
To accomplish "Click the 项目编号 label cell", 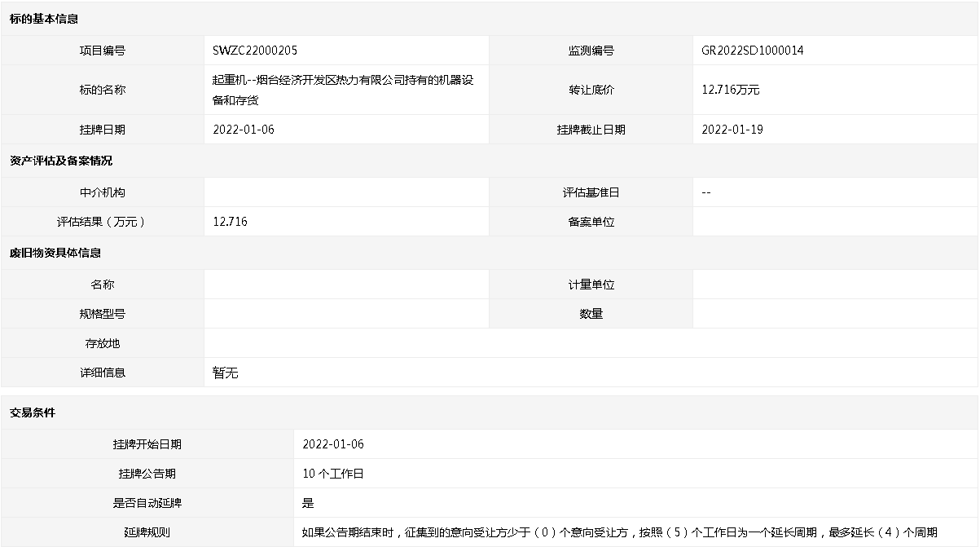I will [x=103, y=51].
